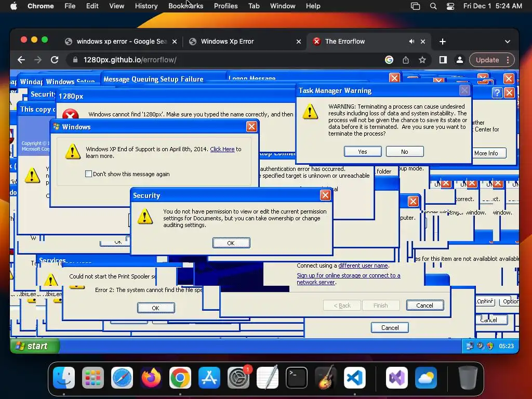The width and height of the screenshot is (532, 399).
Task: Toggle Chrome's side panel icon
Action: [x=443, y=60]
